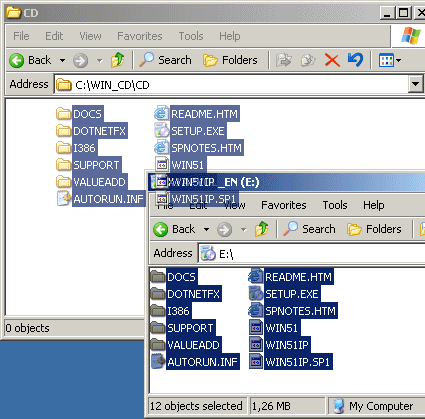The height and width of the screenshot is (419, 425).
Task: Select README.HTM in CD window
Action: [x=196, y=114]
